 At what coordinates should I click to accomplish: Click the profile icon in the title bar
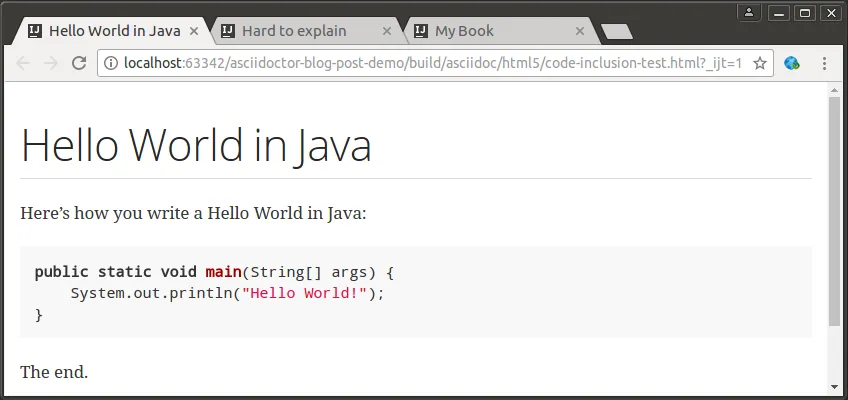pyautogui.click(x=749, y=12)
